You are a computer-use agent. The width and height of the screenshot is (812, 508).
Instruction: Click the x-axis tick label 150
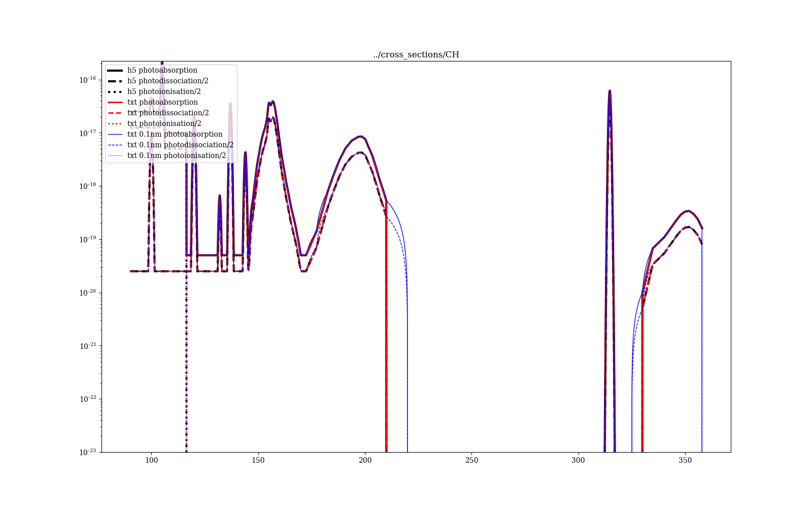pos(258,460)
